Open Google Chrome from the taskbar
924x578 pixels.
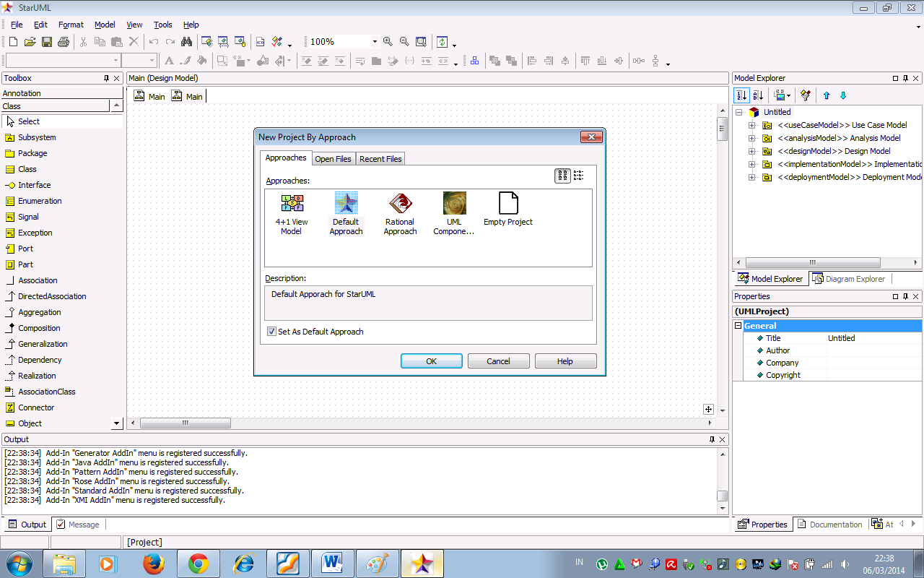(x=198, y=564)
